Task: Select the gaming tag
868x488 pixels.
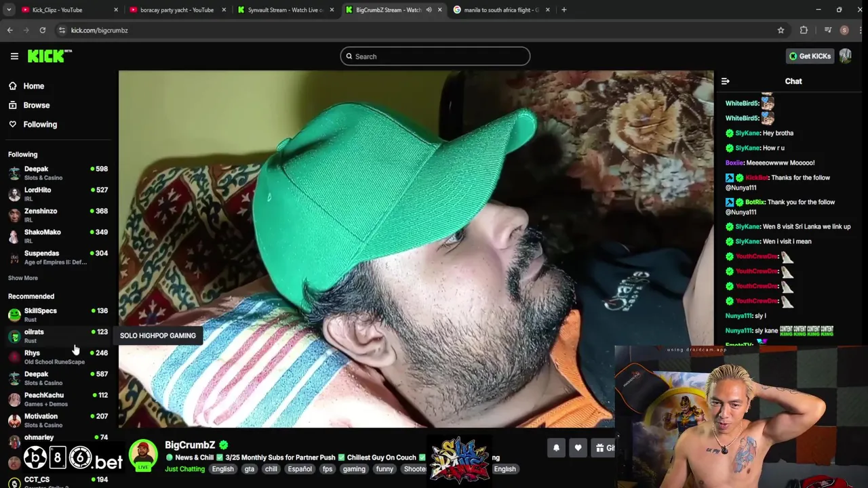Action: point(354,469)
